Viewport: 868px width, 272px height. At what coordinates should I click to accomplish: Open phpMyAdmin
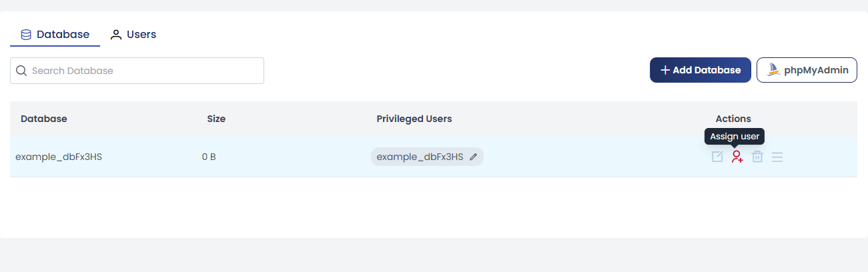[807, 70]
